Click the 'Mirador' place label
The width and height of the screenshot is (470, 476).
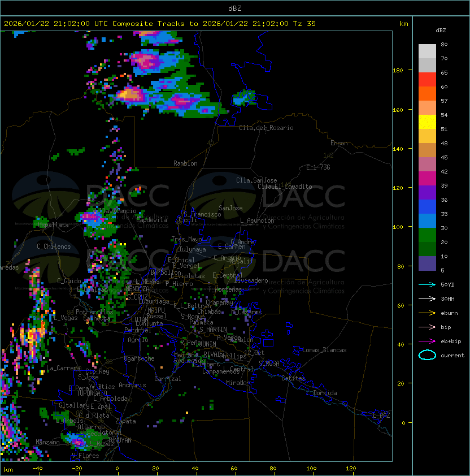click(x=238, y=383)
